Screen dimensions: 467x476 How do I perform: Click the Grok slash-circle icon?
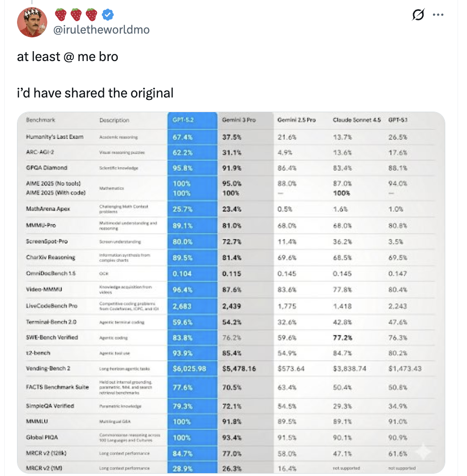point(418,15)
